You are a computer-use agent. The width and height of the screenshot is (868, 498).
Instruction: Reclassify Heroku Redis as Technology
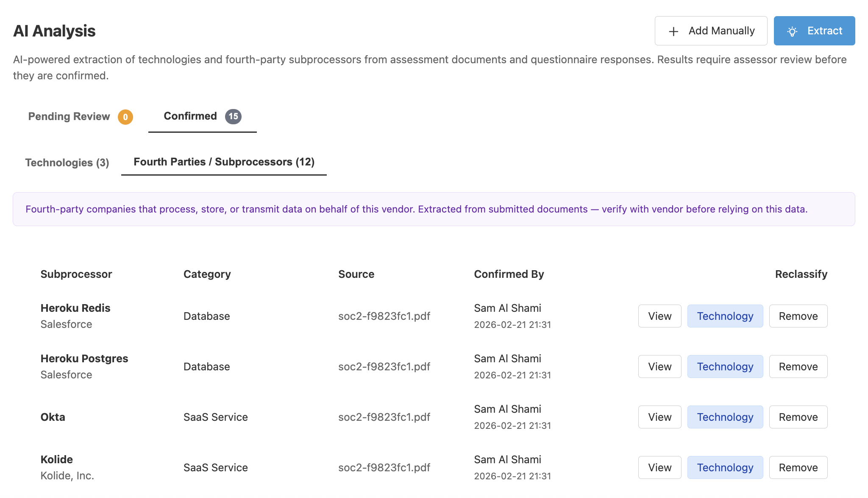coord(725,316)
